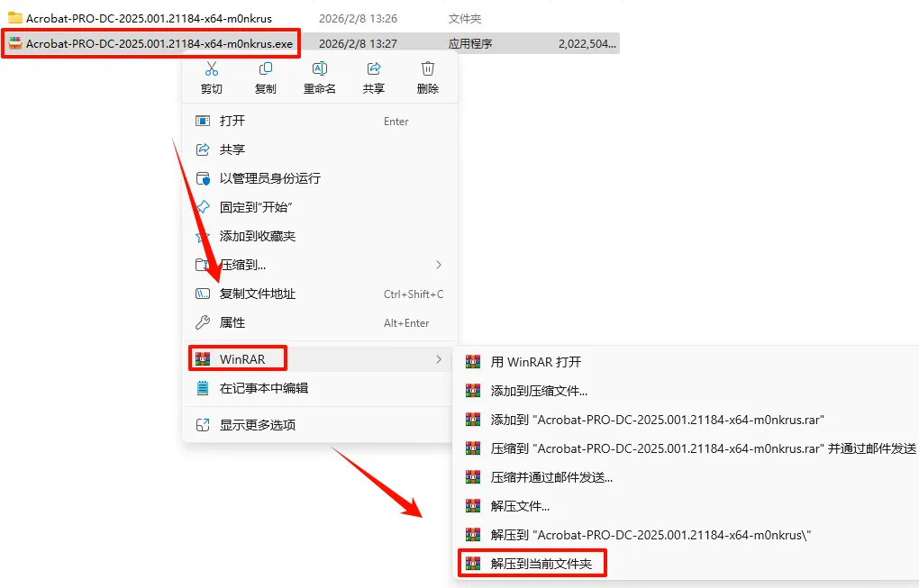Select the Acrobat-PRO-DC m0nkrus folder
The image size is (919, 588).
(x=149, y=19)
